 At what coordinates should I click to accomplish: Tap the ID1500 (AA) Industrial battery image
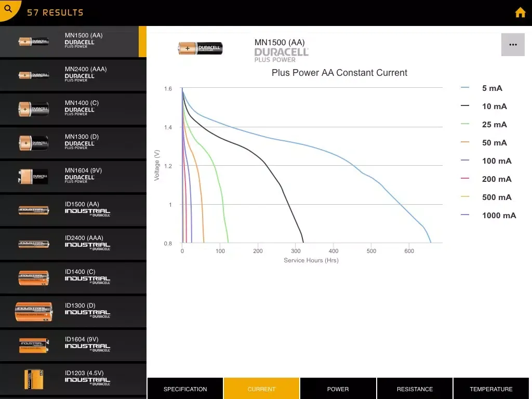click(x=34, y=210)
